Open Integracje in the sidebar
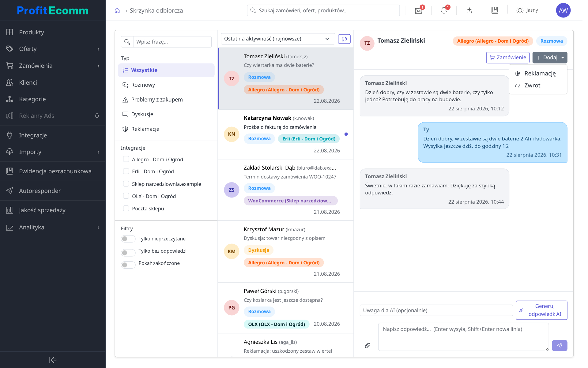 click(x=53, y=135)
